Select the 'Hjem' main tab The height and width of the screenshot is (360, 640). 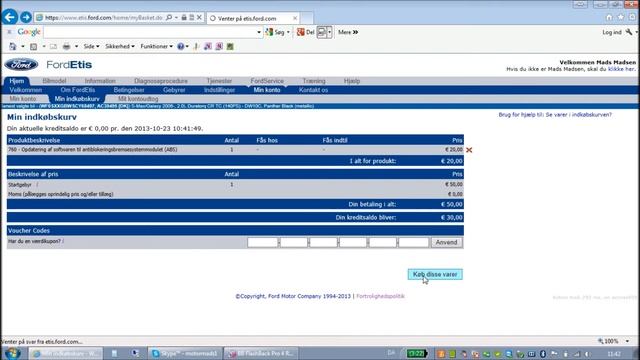pos(17,81)
